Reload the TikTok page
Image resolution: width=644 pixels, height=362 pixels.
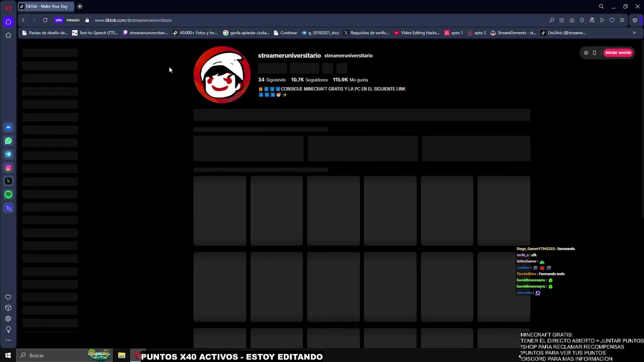tap(45, 20)
